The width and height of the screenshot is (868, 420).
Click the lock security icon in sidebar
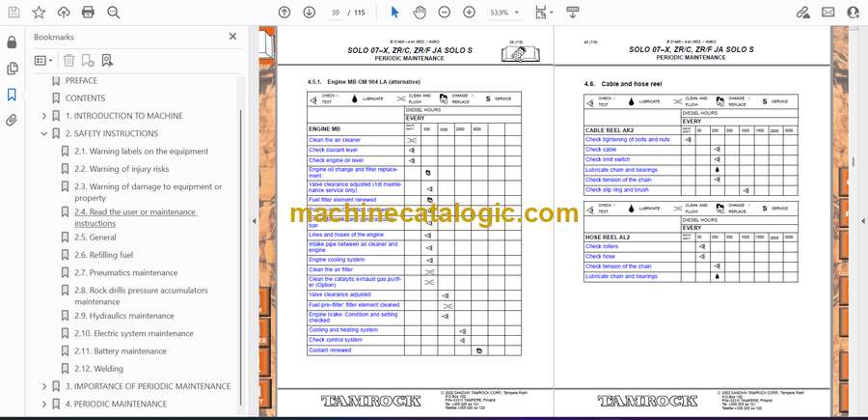point(12,42)
